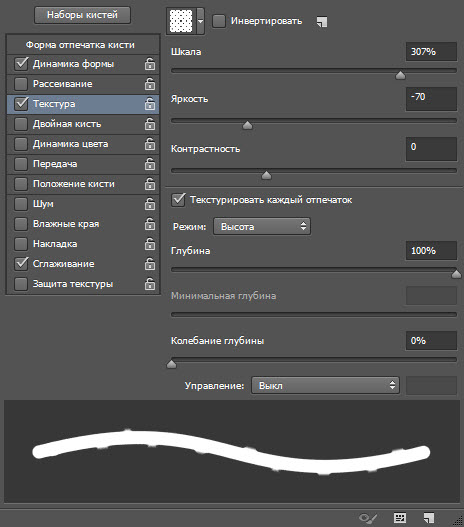Open the Режим dropdown set to Высота
This screenshot has height=527, width=464.
pyautogui.click(x=262, y=227)
